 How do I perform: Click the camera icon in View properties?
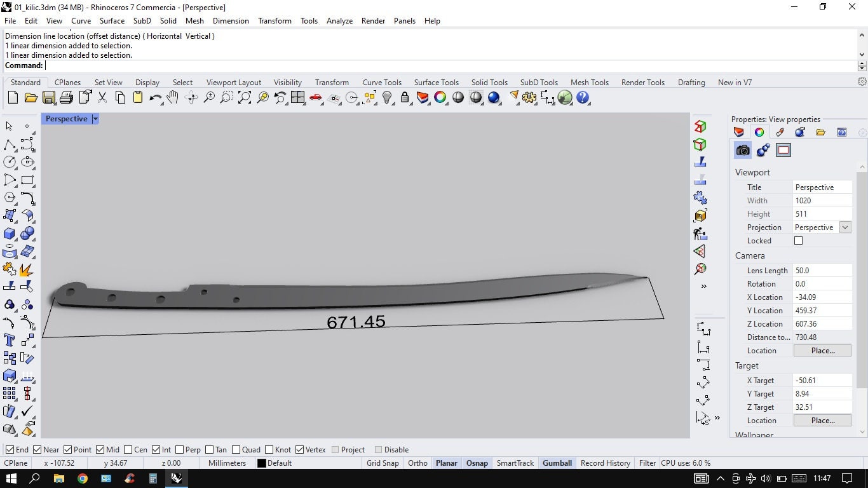click(x=742, y=150)
